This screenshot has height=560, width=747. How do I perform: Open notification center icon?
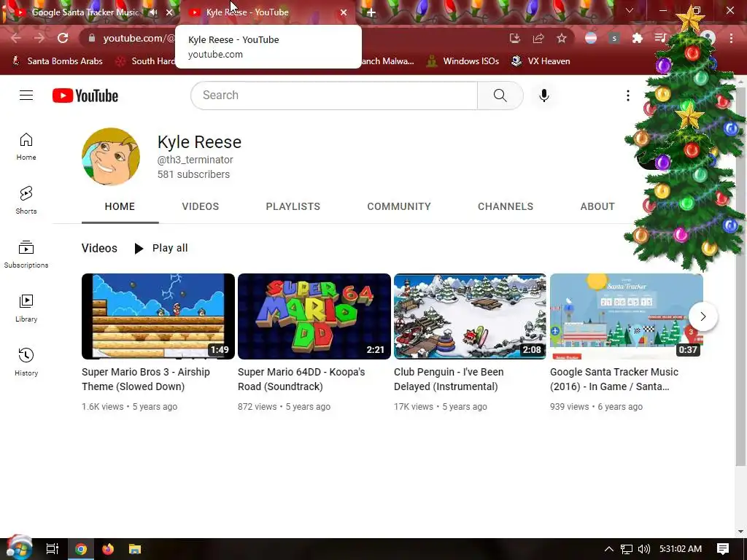point(723,549)
